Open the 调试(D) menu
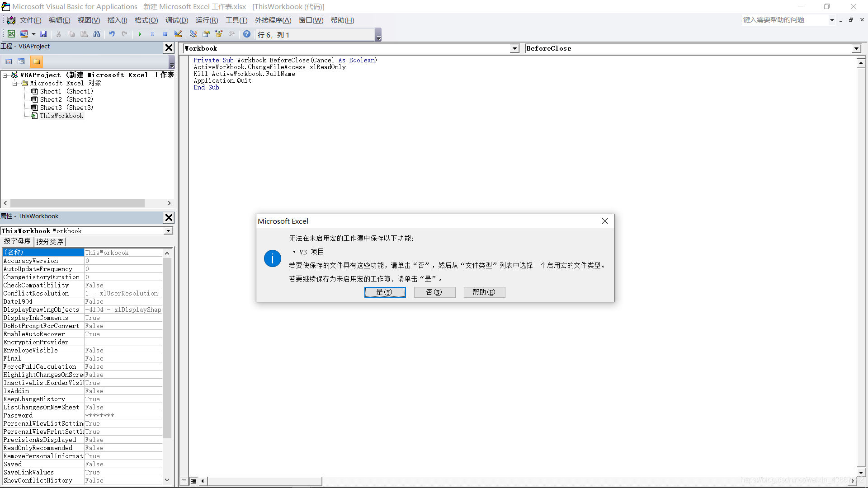868x488 pixels. (x=177, y=20)
